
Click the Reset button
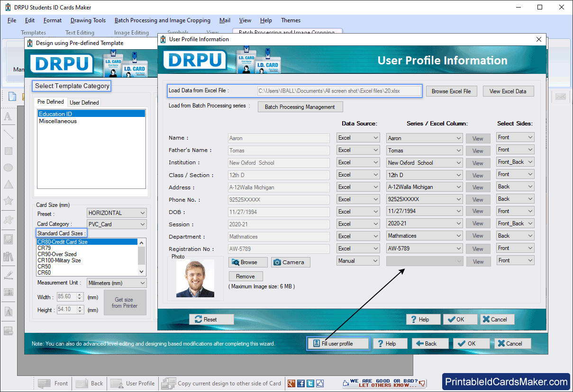[x=211, y=320]
